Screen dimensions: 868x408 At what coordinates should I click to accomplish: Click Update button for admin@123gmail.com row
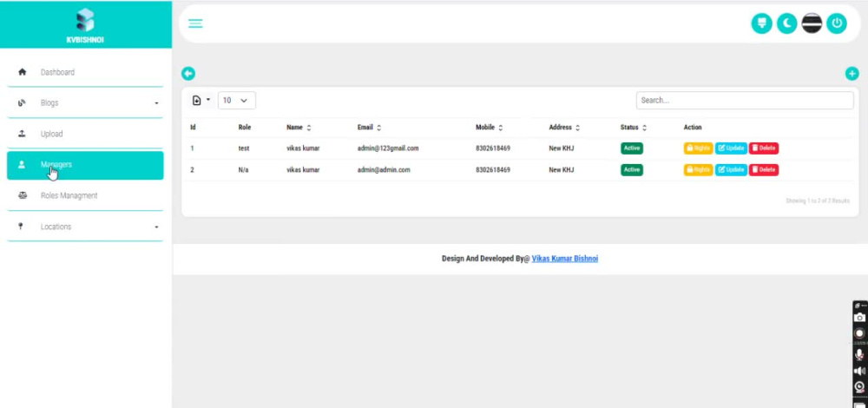coord(731,148)
